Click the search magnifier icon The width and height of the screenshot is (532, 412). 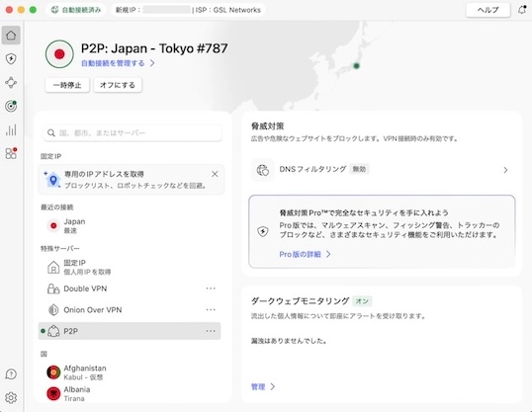coord(51,133)
